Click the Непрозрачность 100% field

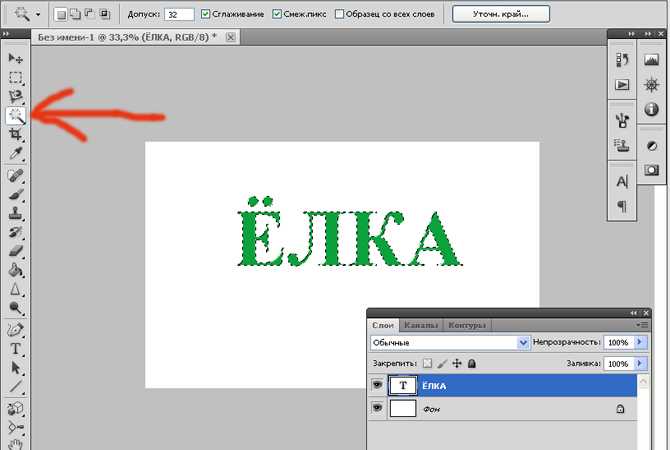[x=618, y=342]
